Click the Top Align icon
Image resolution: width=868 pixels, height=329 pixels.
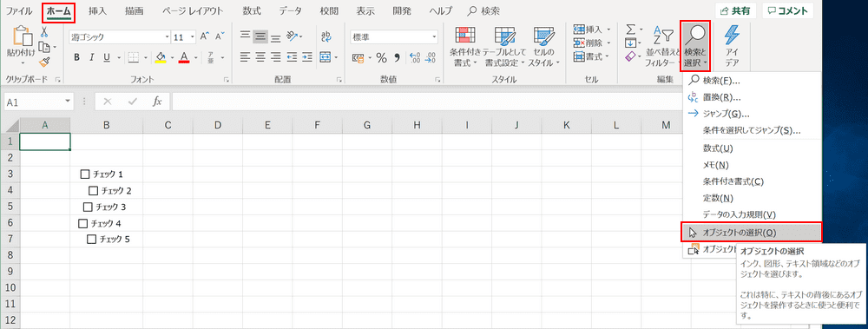[x=245, y=36]
